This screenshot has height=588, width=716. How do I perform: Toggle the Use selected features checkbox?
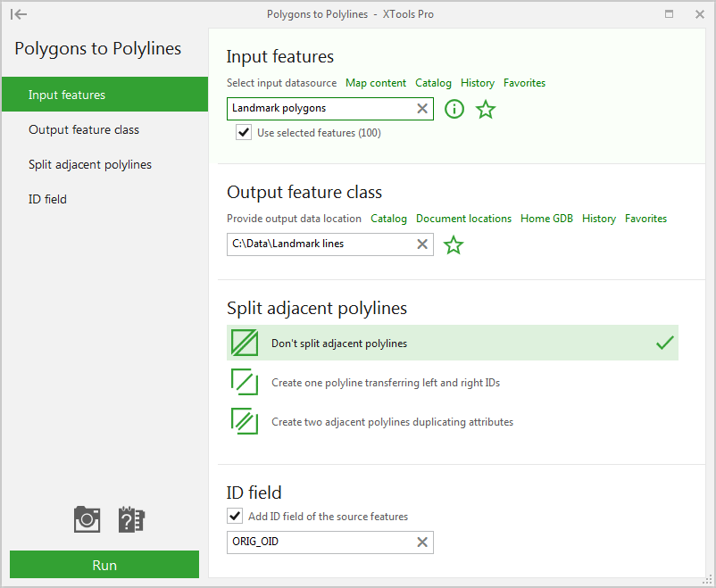pos(244,133)
